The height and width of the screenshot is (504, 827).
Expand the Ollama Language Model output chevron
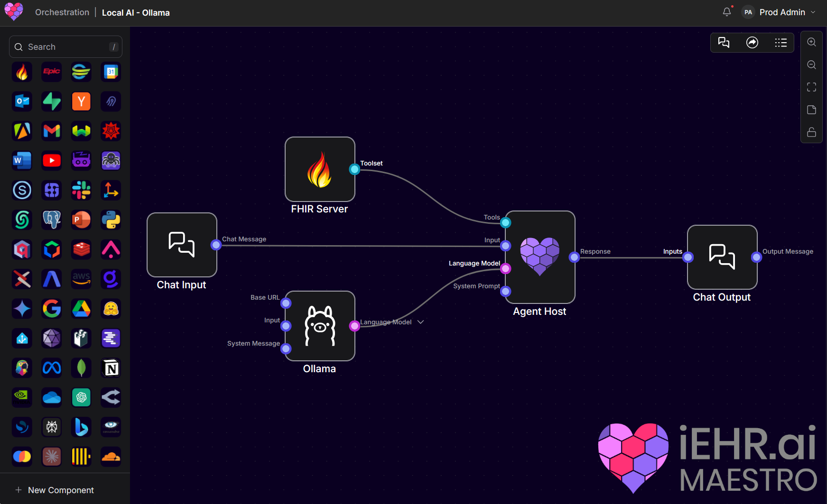click(420, 322)
